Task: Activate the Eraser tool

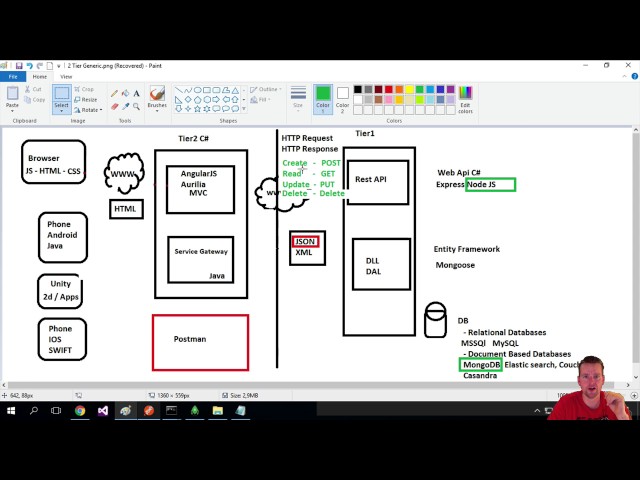Action: 115,105
